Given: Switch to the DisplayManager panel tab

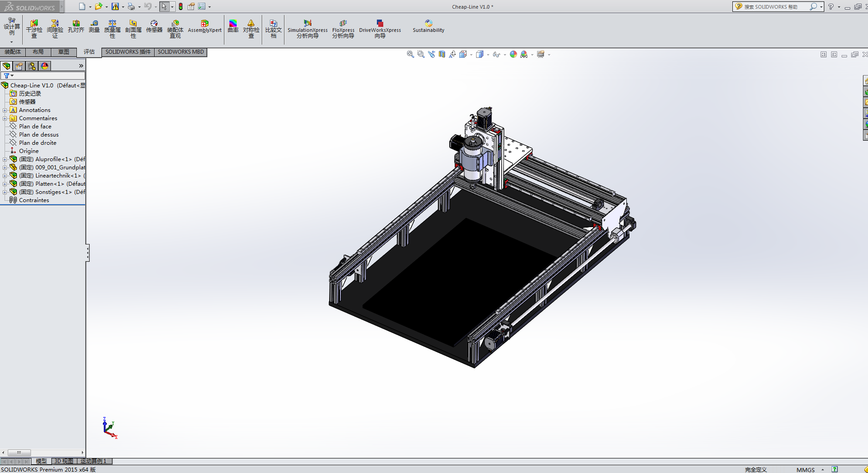Looking at the screenshot, I should click(x=45, y=66).
